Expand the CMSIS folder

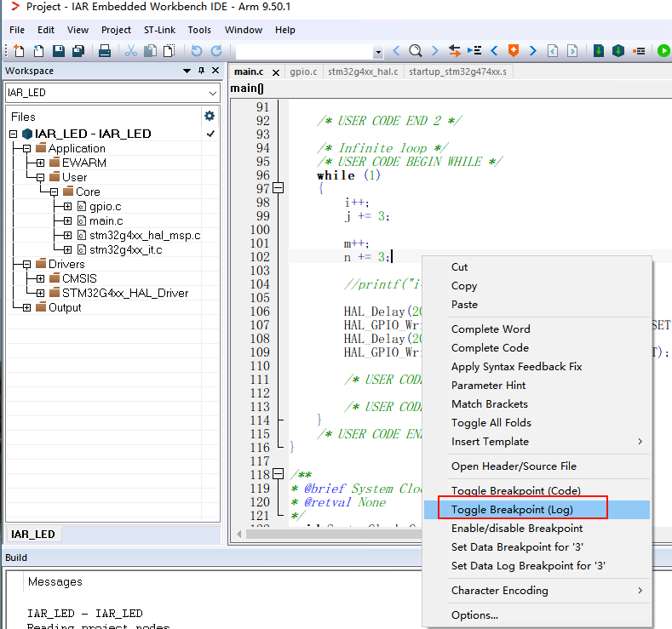(41, 278)
